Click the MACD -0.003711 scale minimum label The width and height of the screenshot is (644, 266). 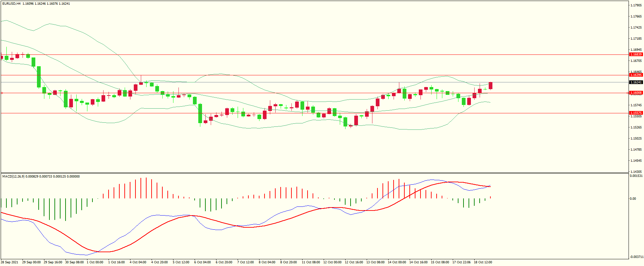click(636, 257)
